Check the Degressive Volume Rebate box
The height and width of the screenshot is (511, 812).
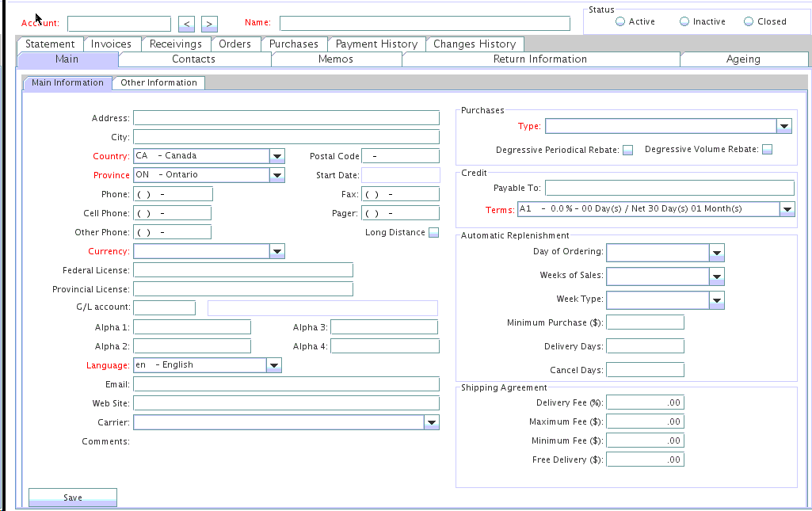[767, 149]
